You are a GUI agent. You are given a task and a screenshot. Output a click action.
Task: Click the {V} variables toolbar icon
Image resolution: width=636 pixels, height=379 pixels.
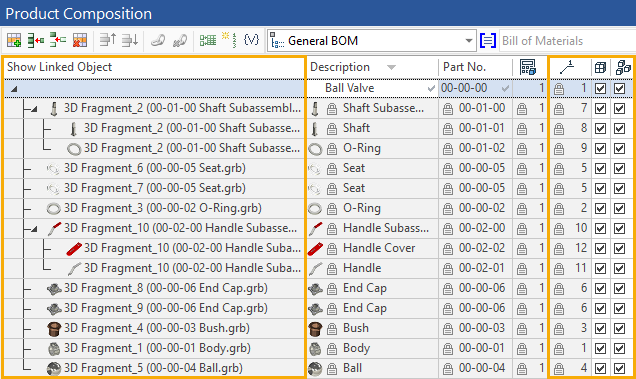coord(251,40)
